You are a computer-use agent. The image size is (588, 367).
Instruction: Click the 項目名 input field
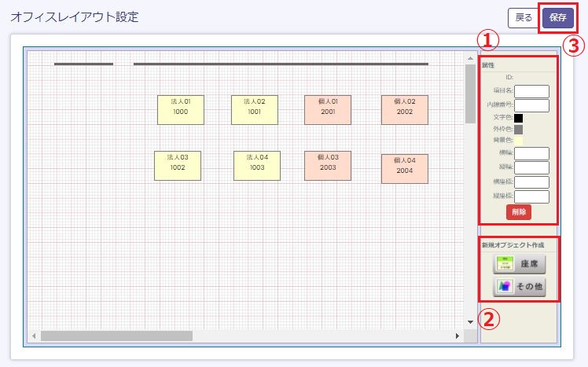click(531, 91)
